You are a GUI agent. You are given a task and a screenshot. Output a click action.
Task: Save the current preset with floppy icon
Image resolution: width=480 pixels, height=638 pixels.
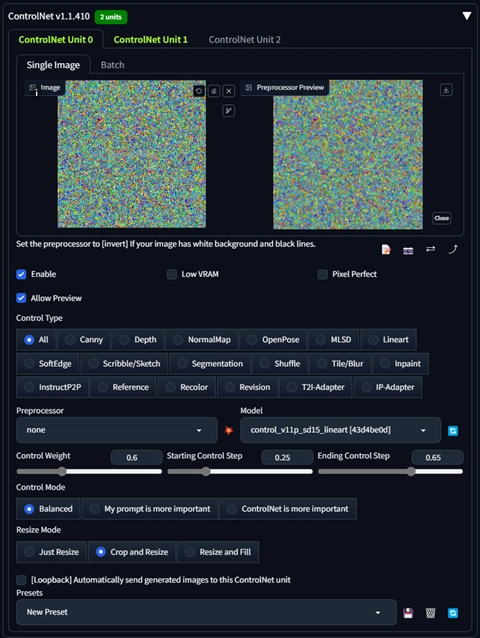coord(408,613)
